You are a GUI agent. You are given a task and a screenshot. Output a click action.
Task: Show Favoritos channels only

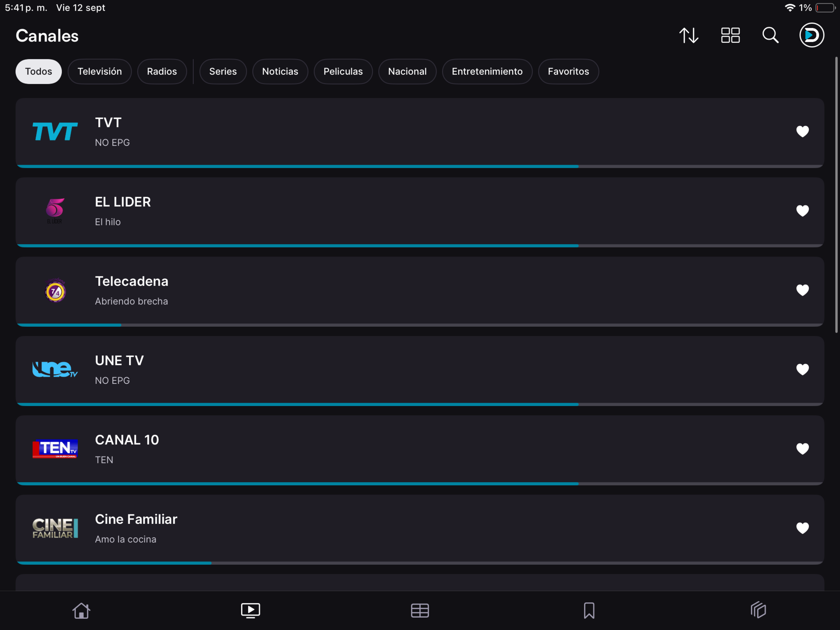568,71
